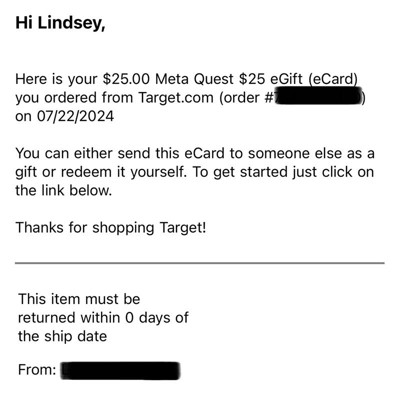Viewport: 400px width, 400px height.
Task: Click the order date 07/22/2024
Action: (x=75, y=116)
